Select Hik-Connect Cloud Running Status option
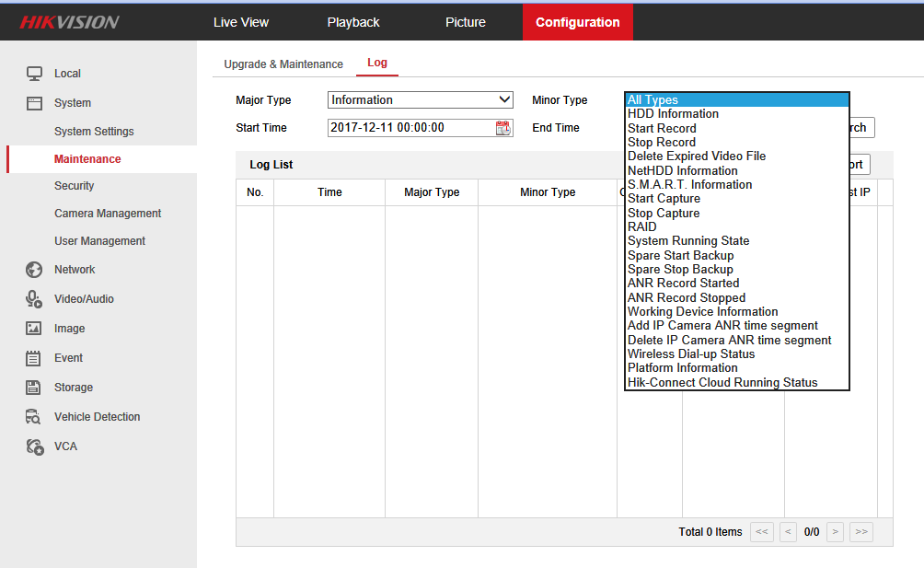 tap(722, 383)
